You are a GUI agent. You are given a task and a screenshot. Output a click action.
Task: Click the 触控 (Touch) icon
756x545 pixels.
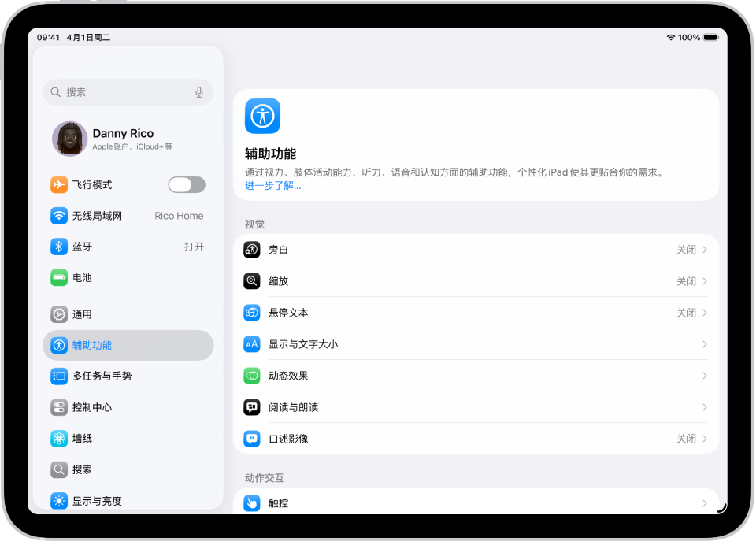click(x=252, y=502)
